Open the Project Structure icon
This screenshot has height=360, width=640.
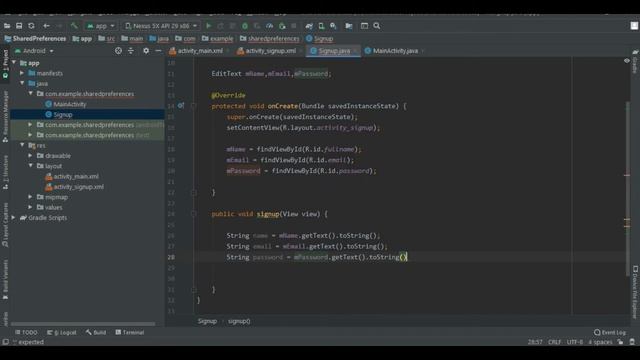349,26
